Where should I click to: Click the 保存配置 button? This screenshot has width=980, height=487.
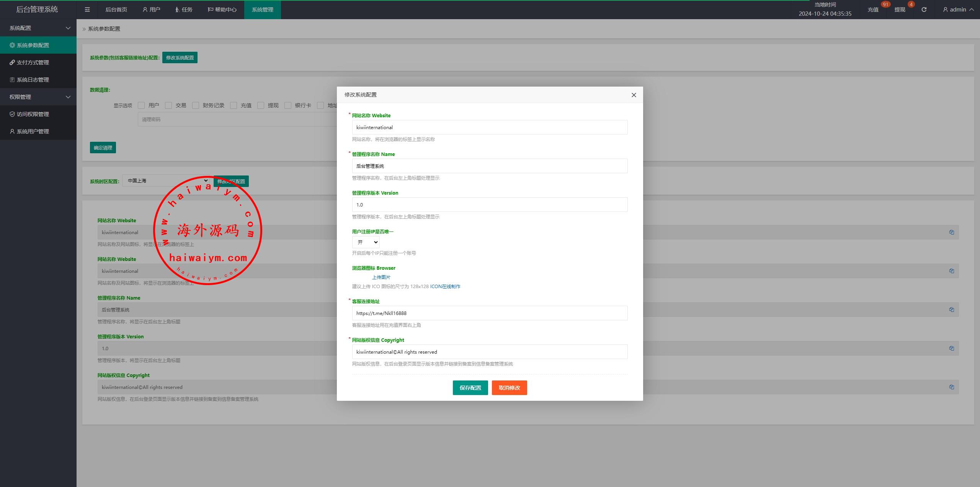[x=470, y=388]
